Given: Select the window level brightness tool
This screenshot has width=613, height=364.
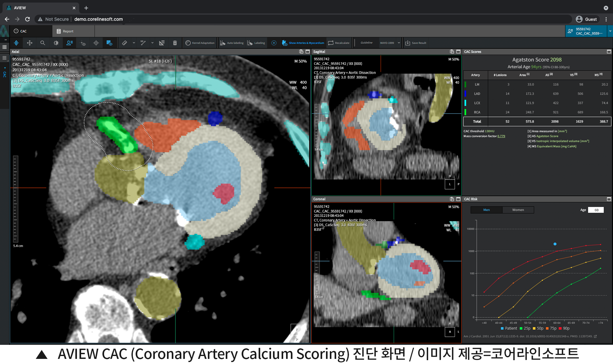Looking at the screenshot, I should click(x=56, y=43).
